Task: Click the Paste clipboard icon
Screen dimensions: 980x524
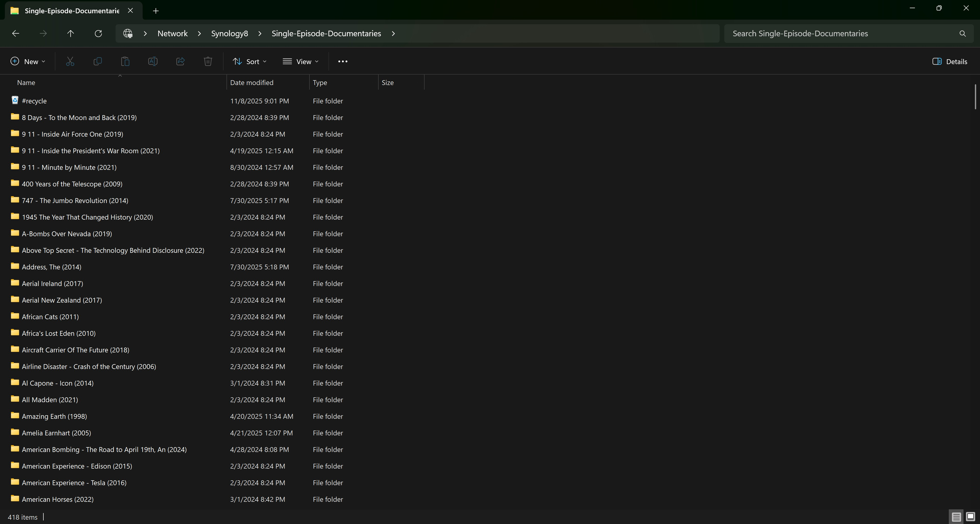Action: click(125, 61)
